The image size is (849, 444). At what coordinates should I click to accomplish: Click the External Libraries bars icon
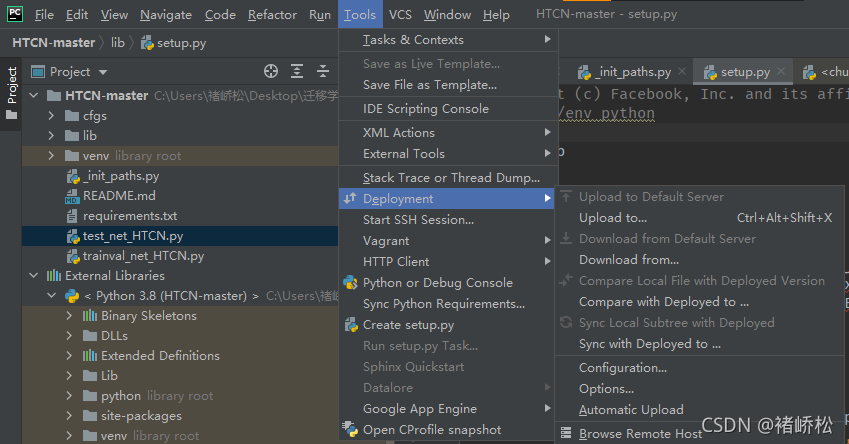[54, 276]
